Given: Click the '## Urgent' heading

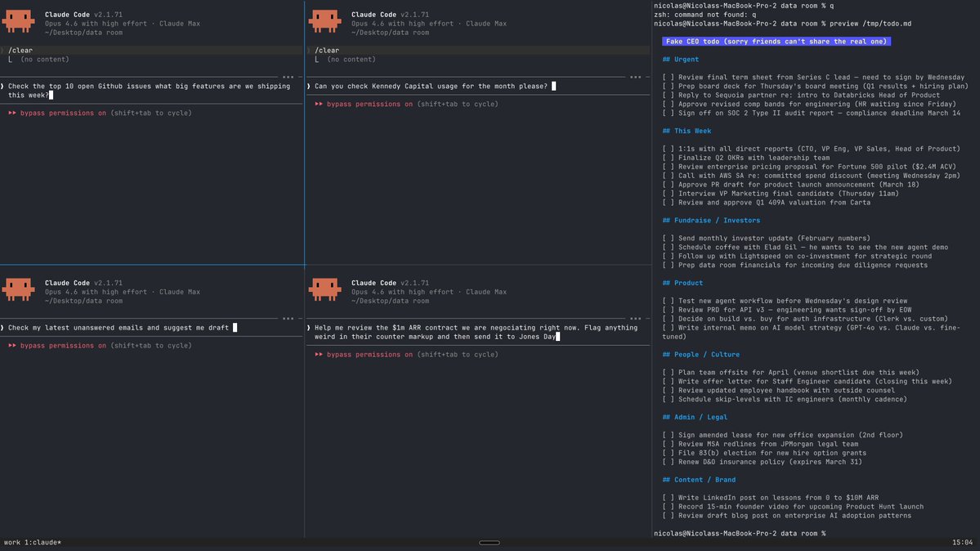Looking at the screenshot, I should [681, 60].
